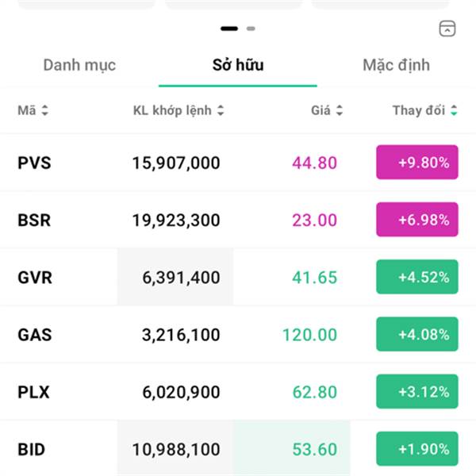
Task: Open BSR stock ticker row
Action: coord(34,220)
